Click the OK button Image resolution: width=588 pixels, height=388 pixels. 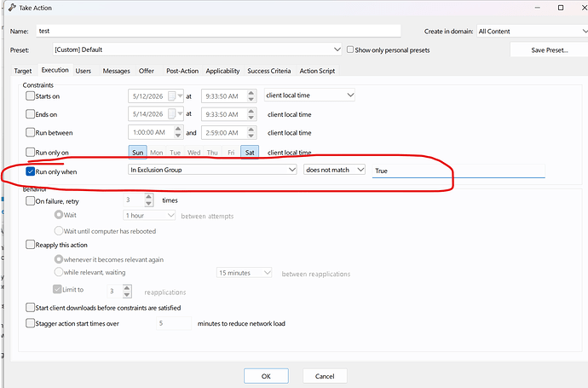266,376
